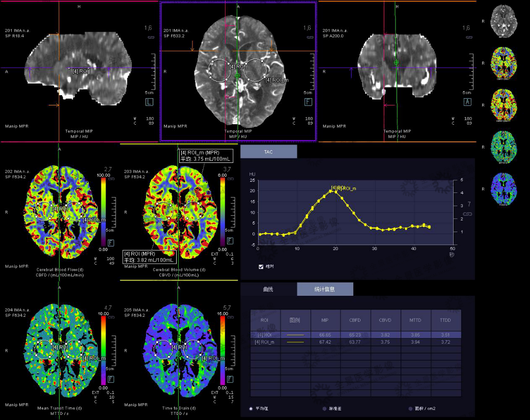Select the 标准差 radio button
The height and width of the screenshot is (420, 530).
(x=325, y=408)
